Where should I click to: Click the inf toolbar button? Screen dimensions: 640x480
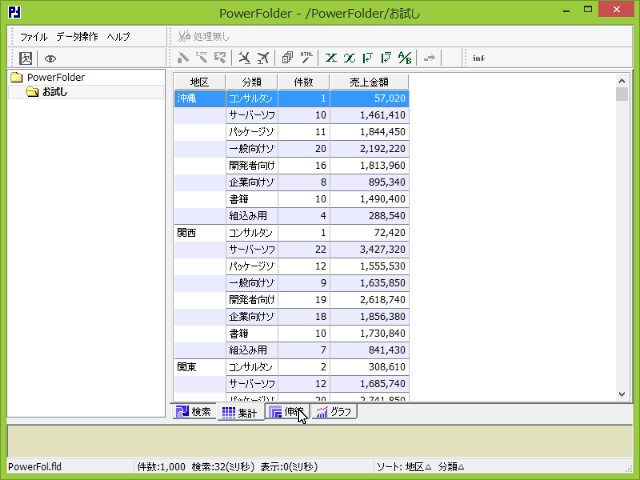click(478, 58)
